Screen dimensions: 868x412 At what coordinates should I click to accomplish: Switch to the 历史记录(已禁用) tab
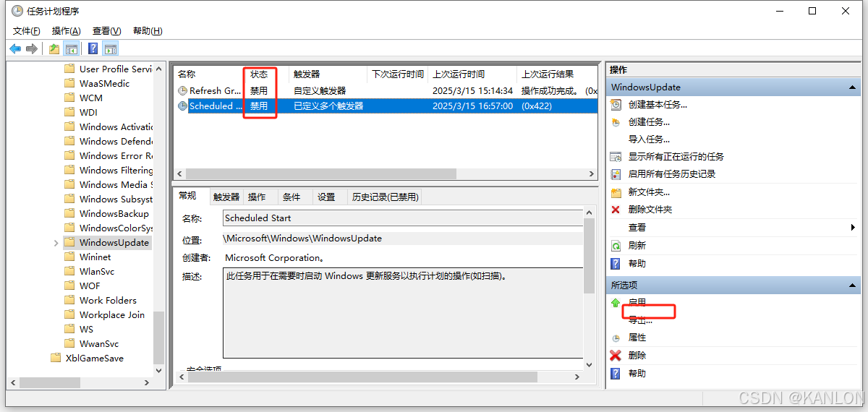[385, 197]
